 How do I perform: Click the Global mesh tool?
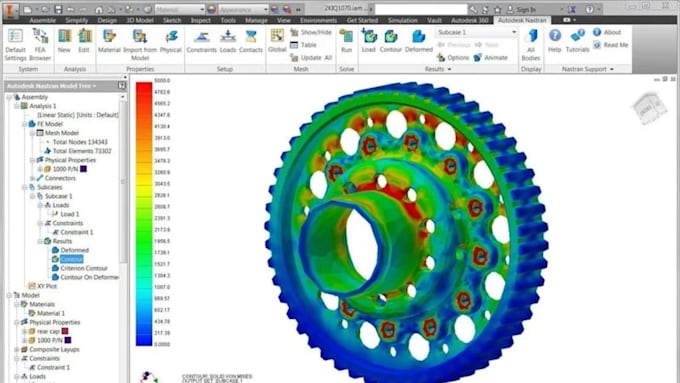277,41
